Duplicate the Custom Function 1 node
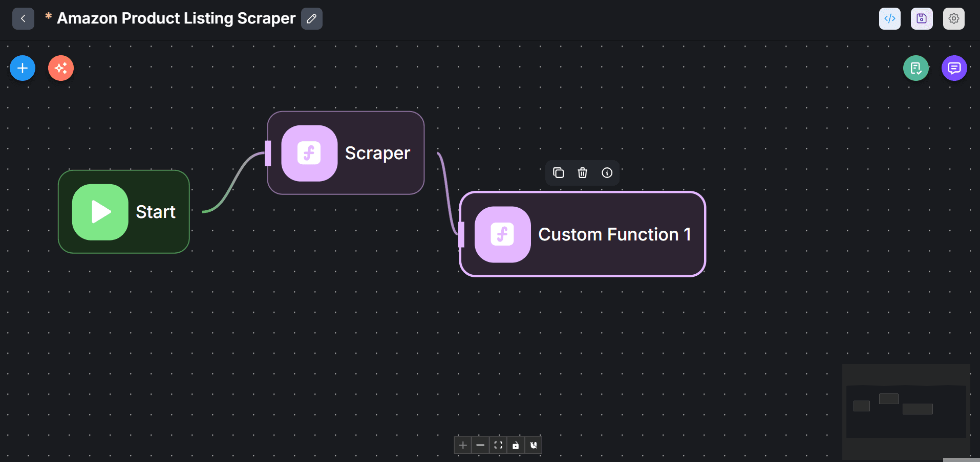The image size is (980, 462). point(558,173)
